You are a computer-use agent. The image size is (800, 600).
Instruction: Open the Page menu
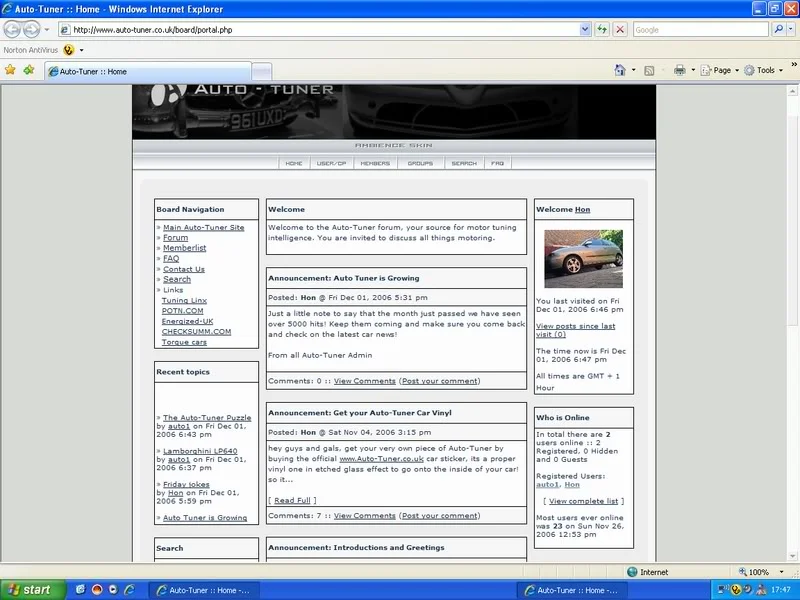(720, 70)
